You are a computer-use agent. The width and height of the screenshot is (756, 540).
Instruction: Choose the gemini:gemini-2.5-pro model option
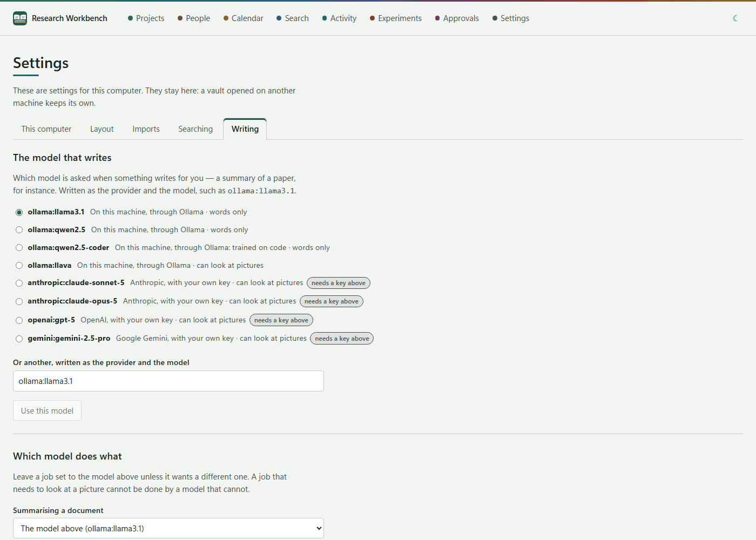19,339
